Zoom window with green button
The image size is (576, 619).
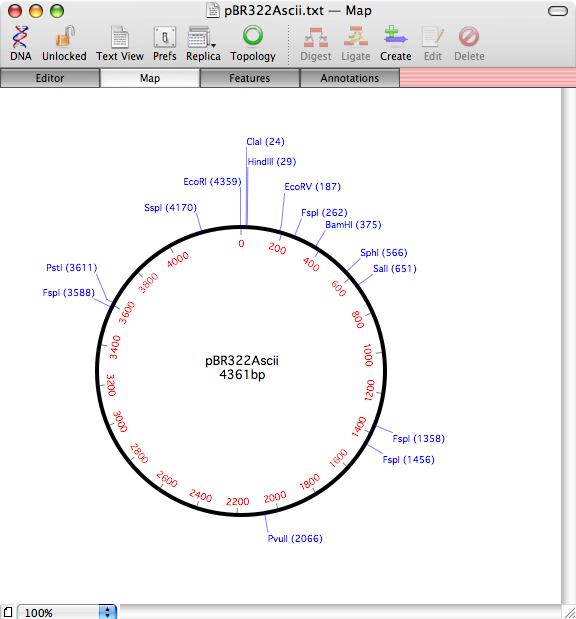pyautogui.click(x=57, y=11)
